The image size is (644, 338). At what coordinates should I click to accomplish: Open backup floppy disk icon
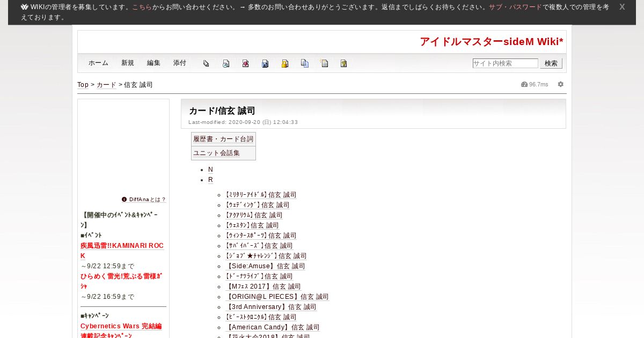265,63
